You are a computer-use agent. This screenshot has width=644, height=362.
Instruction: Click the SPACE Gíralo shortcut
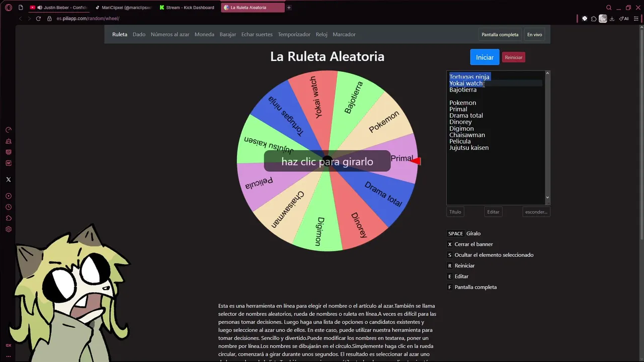464,233
